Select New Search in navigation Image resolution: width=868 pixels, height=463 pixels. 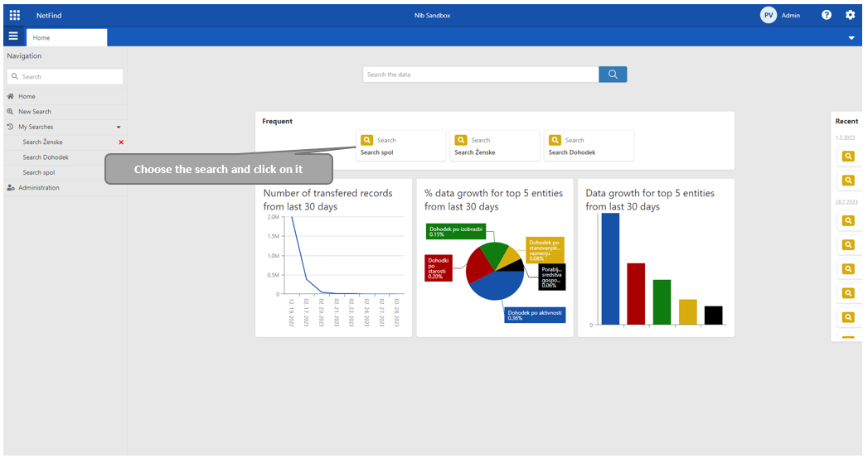coord(35,112)
